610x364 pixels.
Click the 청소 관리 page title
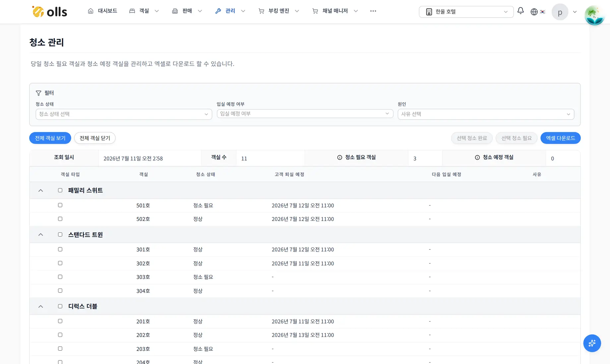click(46, 42)
